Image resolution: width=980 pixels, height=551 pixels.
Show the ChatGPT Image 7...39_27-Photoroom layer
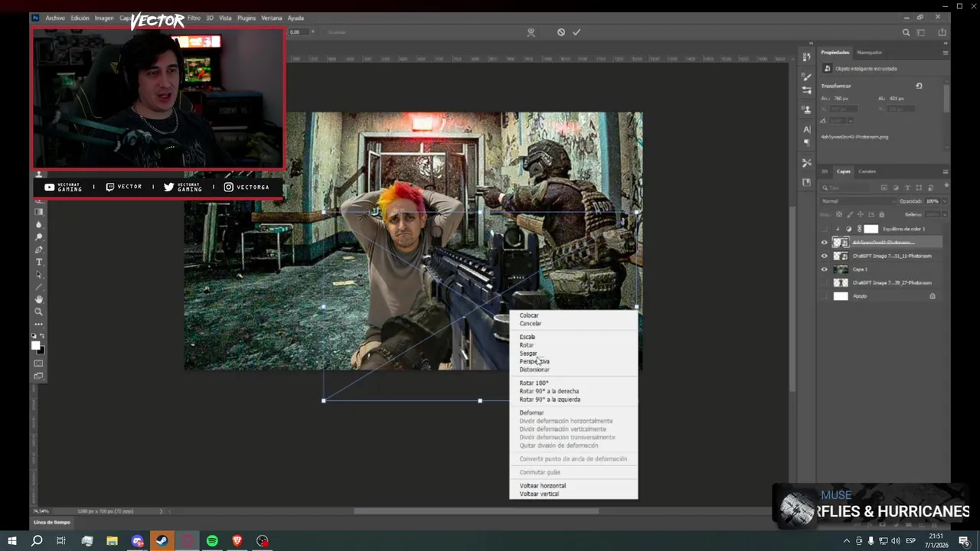point(825,283)
